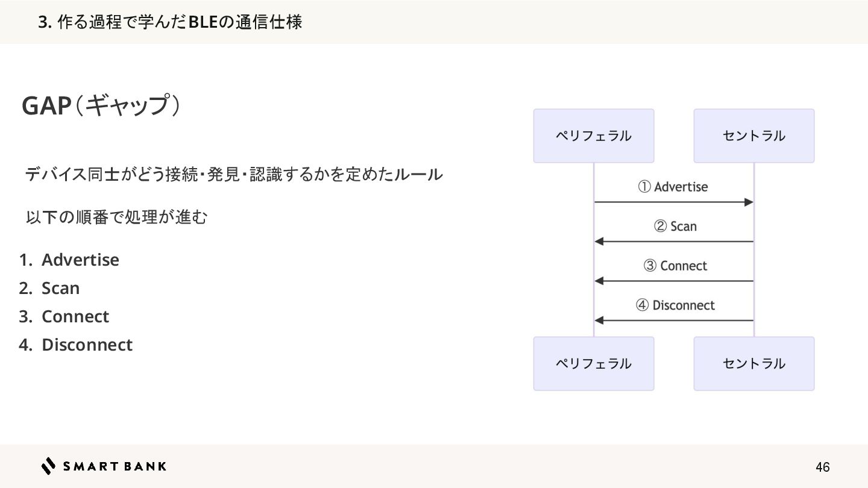Select the bottom セントラル diagram box

753,363
